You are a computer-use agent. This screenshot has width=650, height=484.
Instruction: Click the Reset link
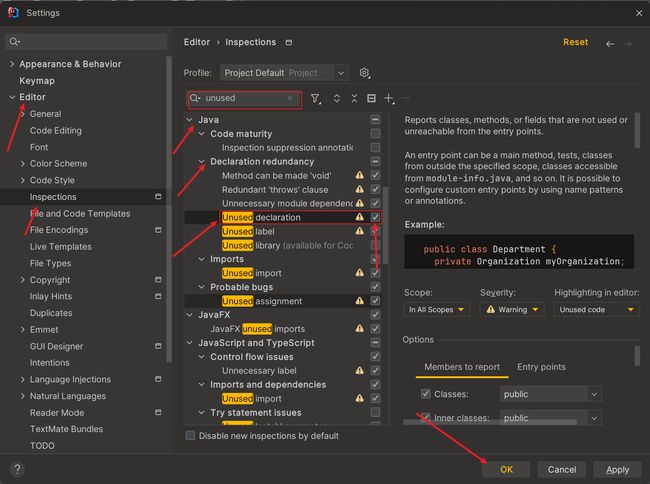(575, 42)
